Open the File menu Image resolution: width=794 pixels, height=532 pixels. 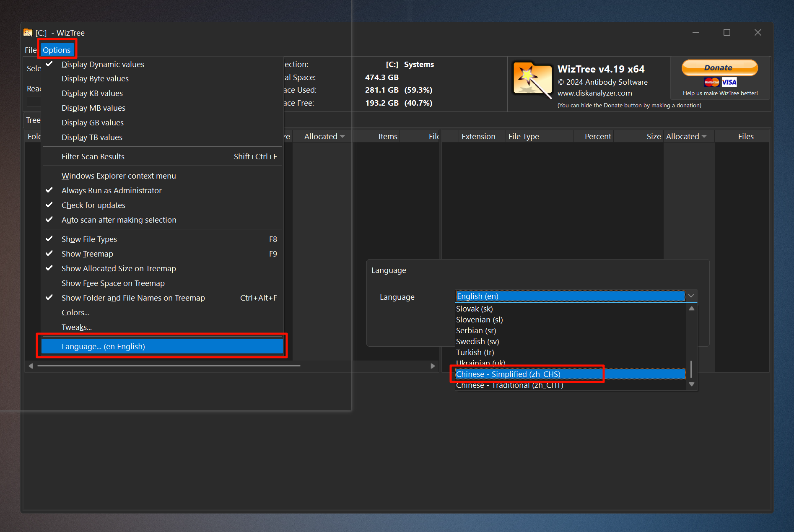click(31, 50)
